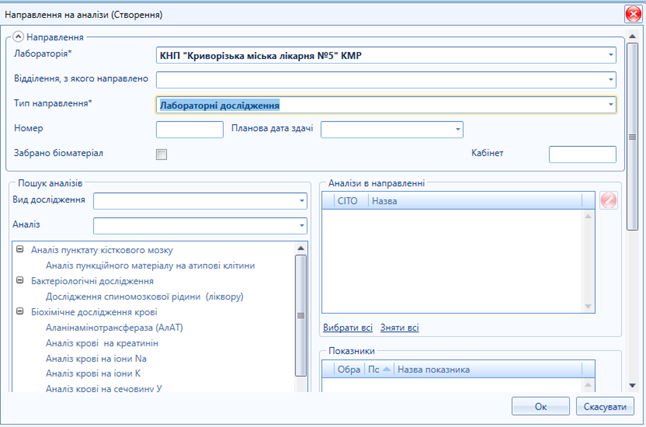Collapse Біохімічне дослідження крові tree node

[20, 311]
